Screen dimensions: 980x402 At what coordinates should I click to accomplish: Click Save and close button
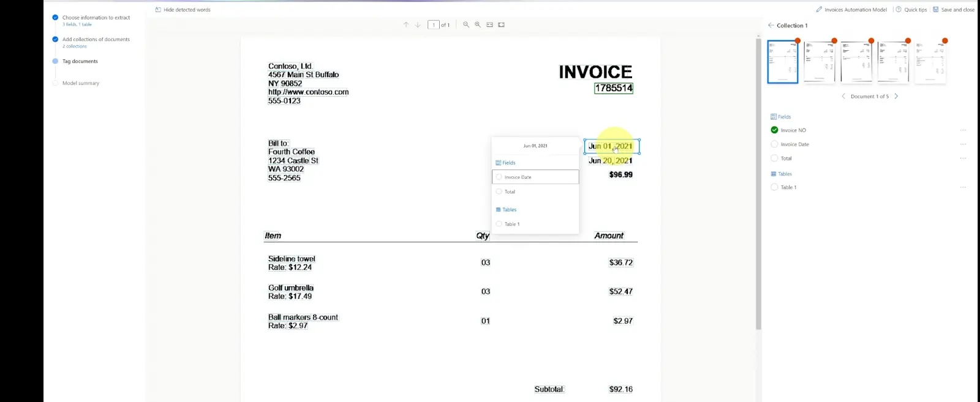(954, 10)
